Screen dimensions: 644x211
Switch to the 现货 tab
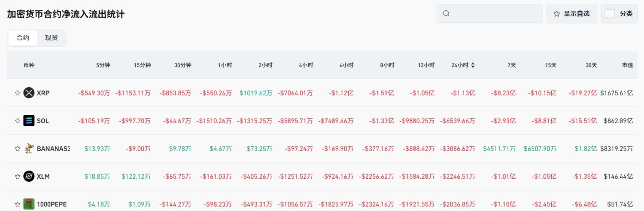[x=52, y=38]
